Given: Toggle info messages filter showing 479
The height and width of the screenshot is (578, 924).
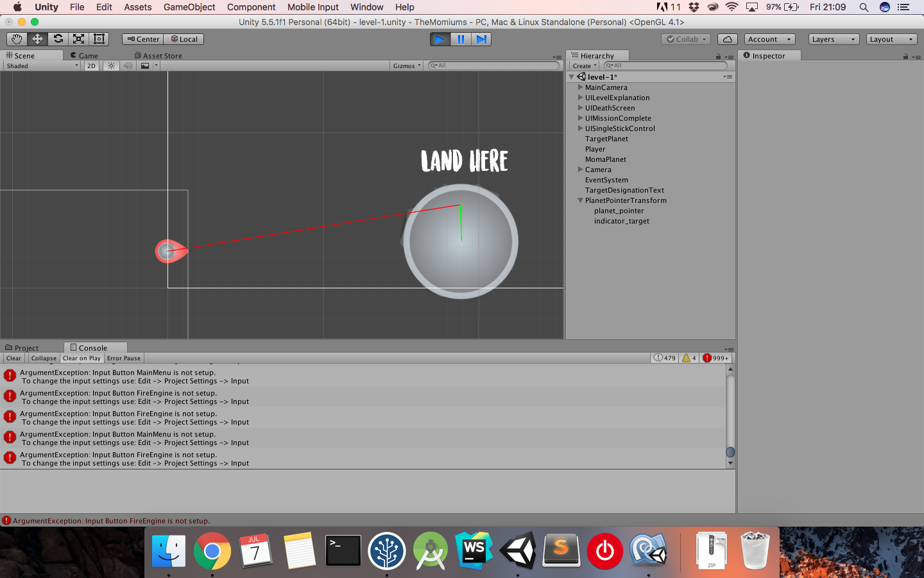Looking at the screenshot, I should [665, 358].
